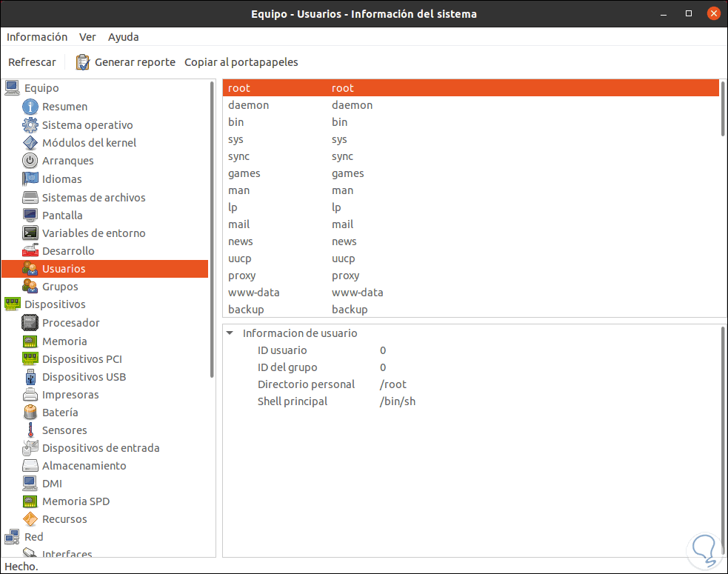
Task: Click the Shell principal /bin/sh row
Action: pos(471,401)
